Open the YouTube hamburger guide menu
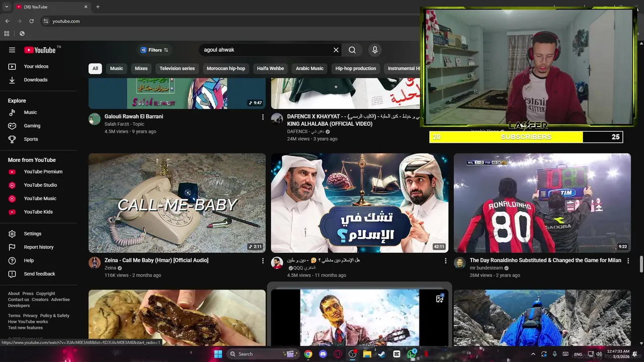The width and height of the screenshot is (644, 362). [x=12, y=50]
